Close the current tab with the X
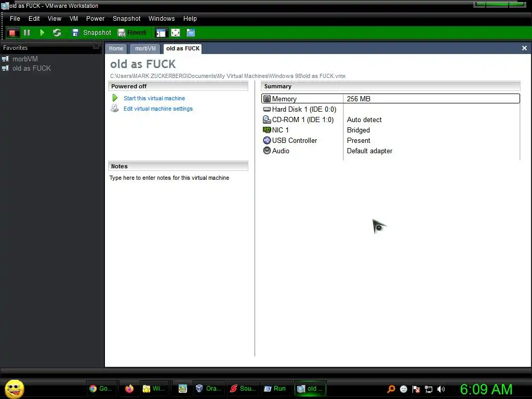 pyautogui.click(x=524, y=48)
